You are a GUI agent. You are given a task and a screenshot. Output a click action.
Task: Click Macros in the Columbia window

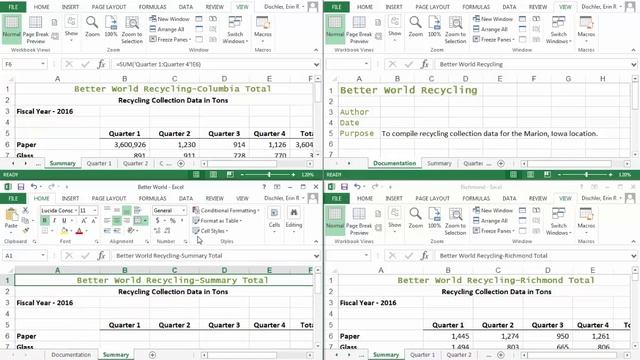pos(263,28)
